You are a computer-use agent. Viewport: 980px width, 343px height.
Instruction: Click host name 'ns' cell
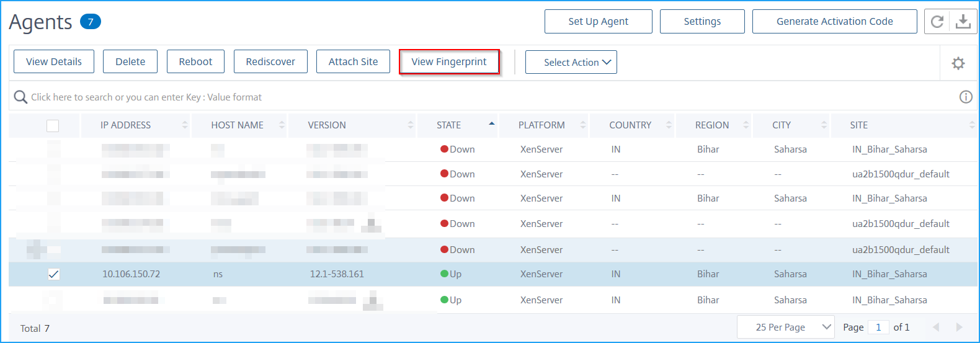218,274
